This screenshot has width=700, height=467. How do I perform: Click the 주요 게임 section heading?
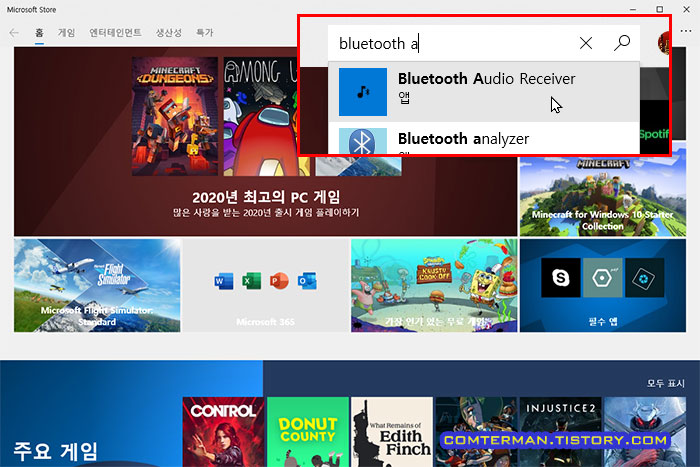point(55,451)
